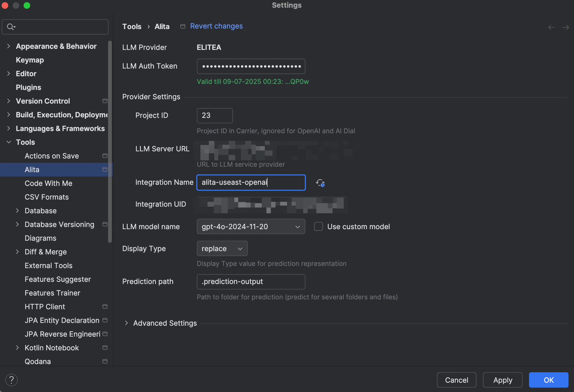Click project icon beside Database Versioning
This screenshot has width=574, height=392.
pos(105,224)
